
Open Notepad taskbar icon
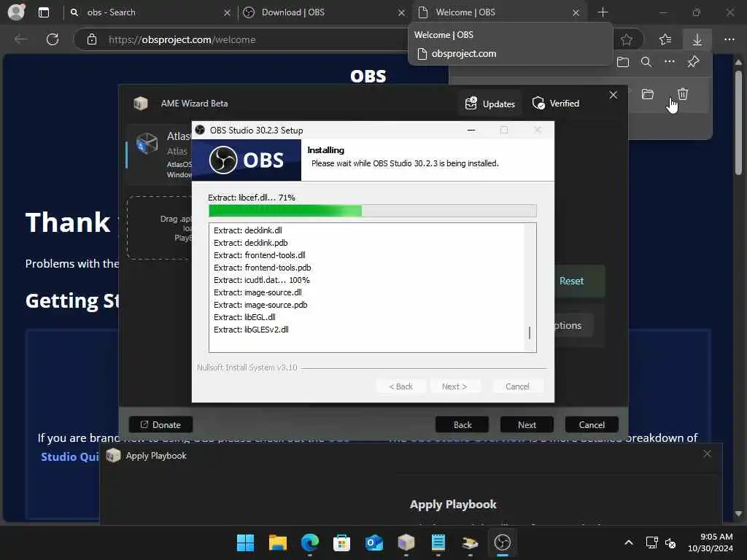point(438,542)
